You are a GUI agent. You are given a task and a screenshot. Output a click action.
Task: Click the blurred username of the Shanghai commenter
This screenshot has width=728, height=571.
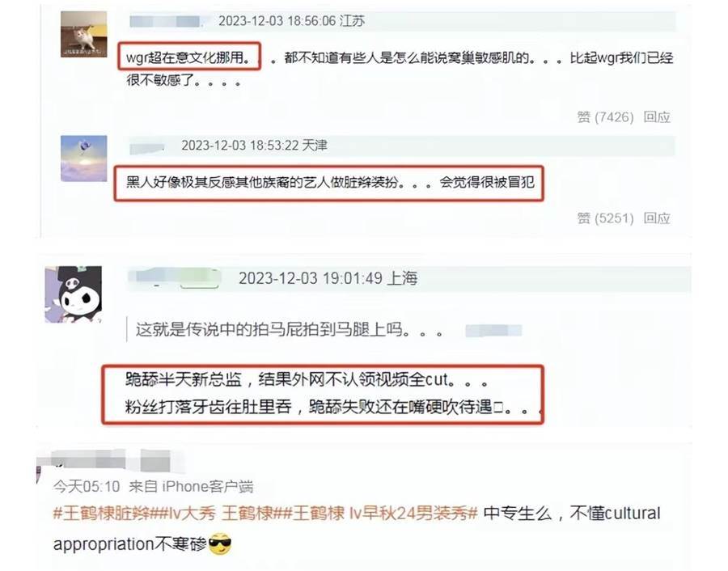(175, 278)
